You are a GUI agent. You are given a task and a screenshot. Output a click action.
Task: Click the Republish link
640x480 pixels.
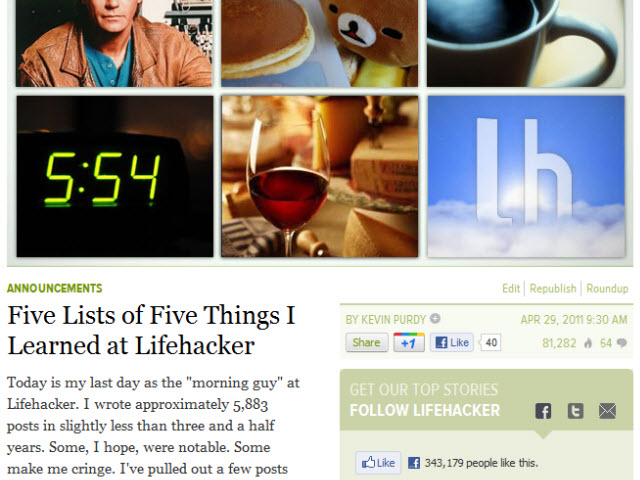(553, 289)
